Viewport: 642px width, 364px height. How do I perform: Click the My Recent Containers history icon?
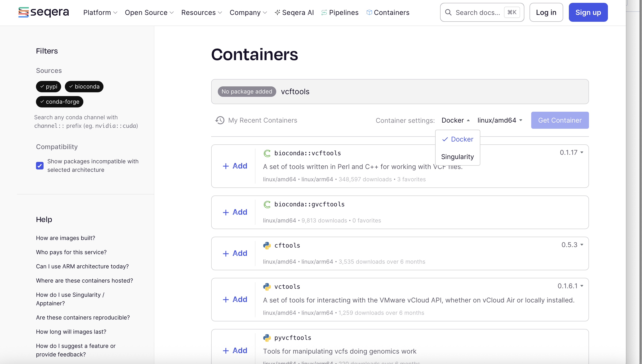220,120
